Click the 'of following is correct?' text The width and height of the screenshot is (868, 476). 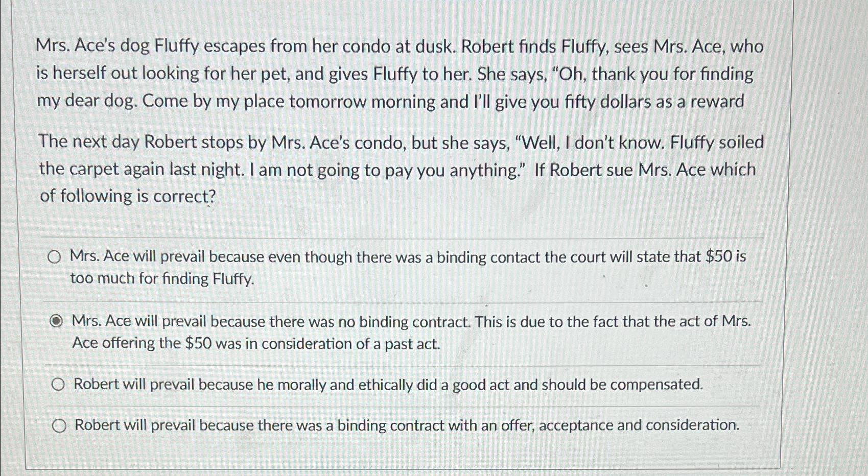(x=126, y=197)
